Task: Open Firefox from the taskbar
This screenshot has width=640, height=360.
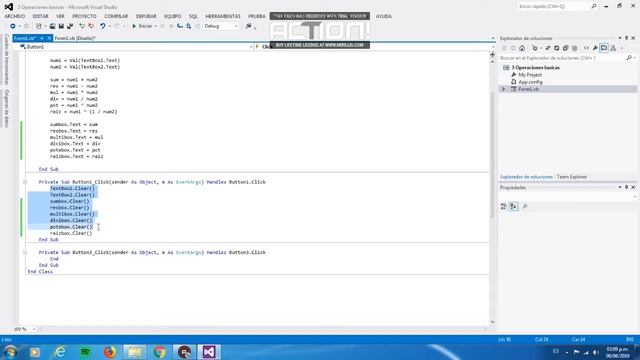Action: pos(109,352)
